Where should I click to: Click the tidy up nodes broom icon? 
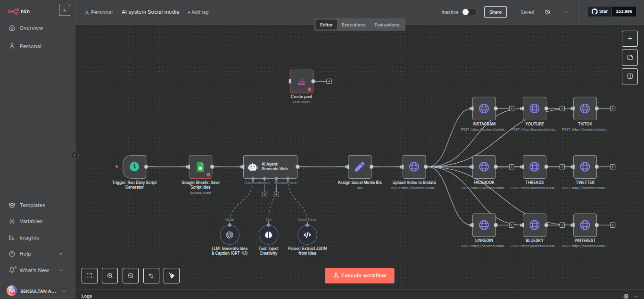click(x=172, y=276)
